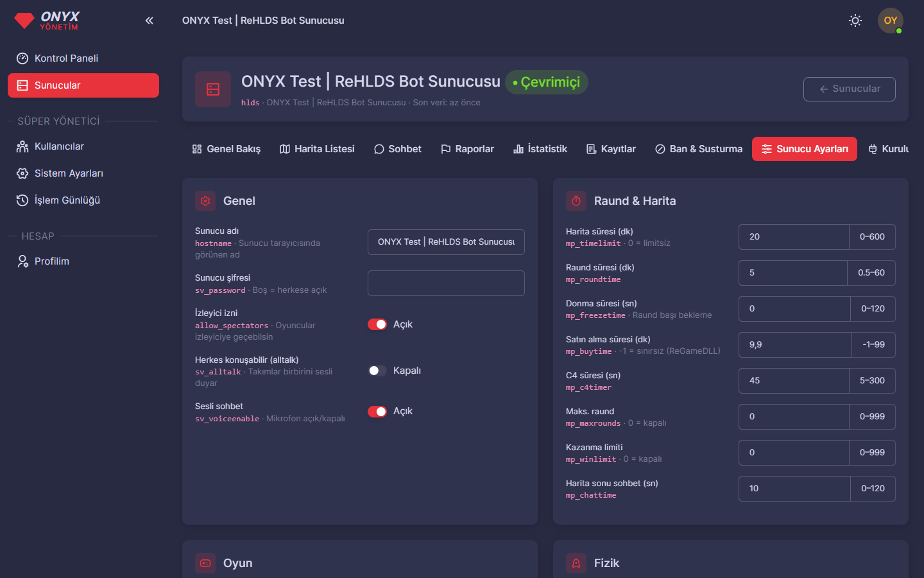Click the Donma süresi value field

(x=794, y=309)
